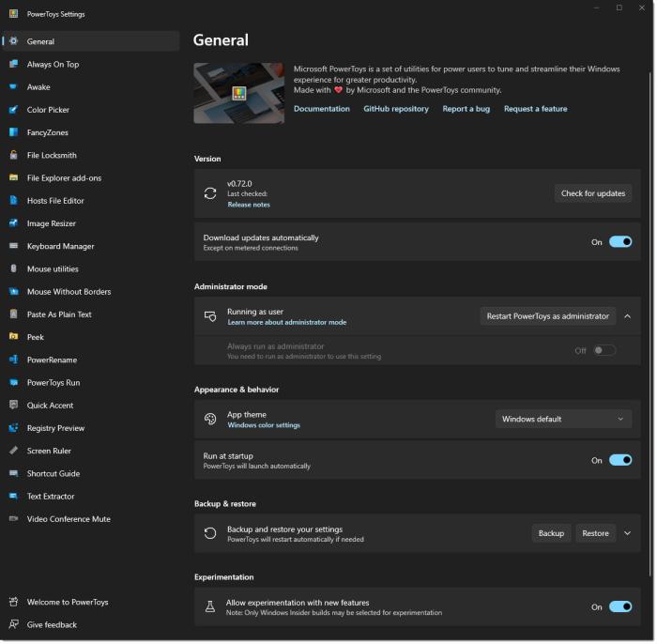Click the Video Conference Mute icon
This screenshot has width=657, height=644.
click(13, 519)
